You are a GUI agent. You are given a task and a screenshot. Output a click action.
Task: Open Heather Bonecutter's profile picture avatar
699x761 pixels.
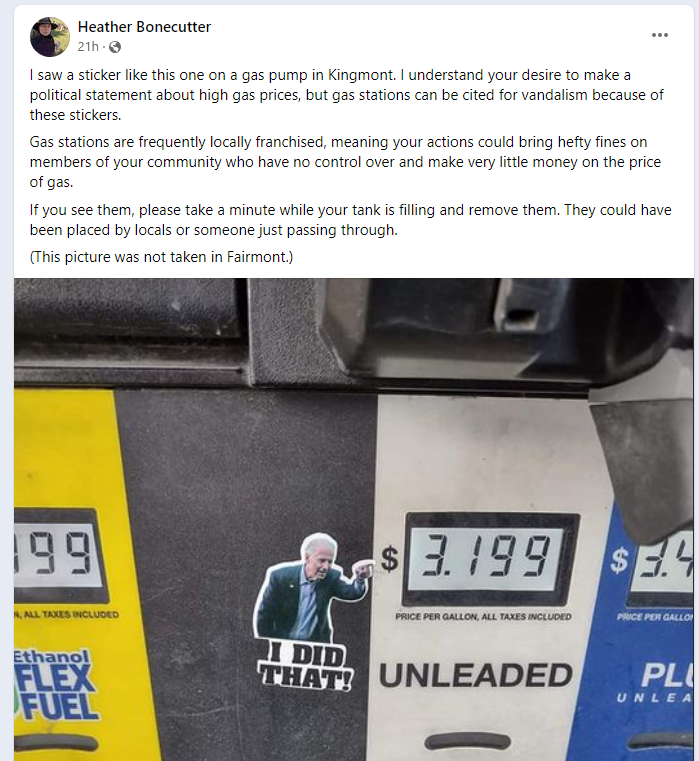coord(50,37)
